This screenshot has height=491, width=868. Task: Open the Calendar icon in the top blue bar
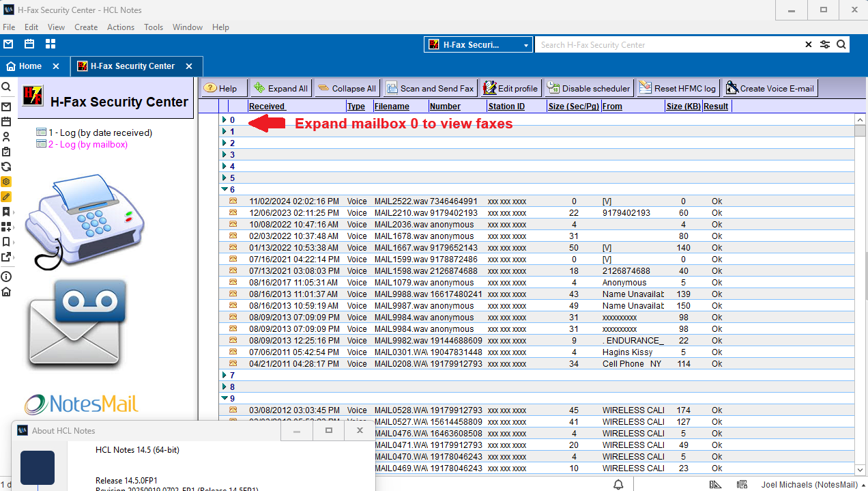[29, 44]
